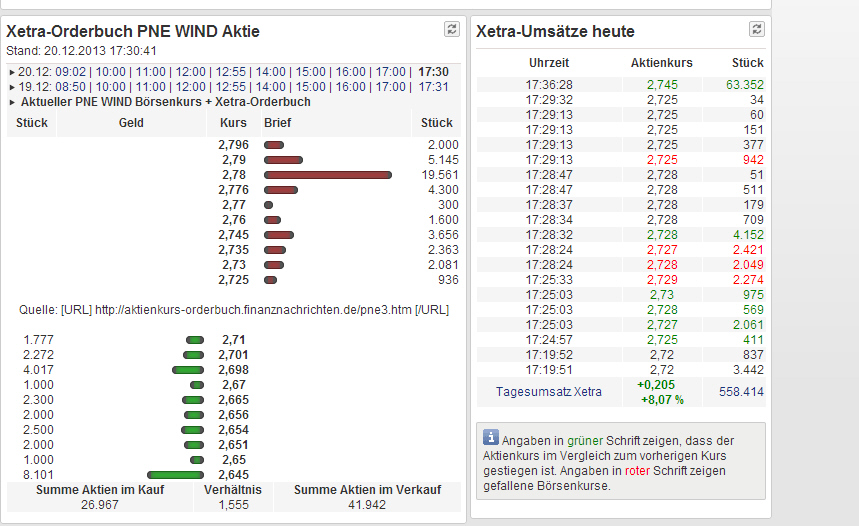
Task: Select Verhältnis value 1,555
Action: [x=233, y=505]
